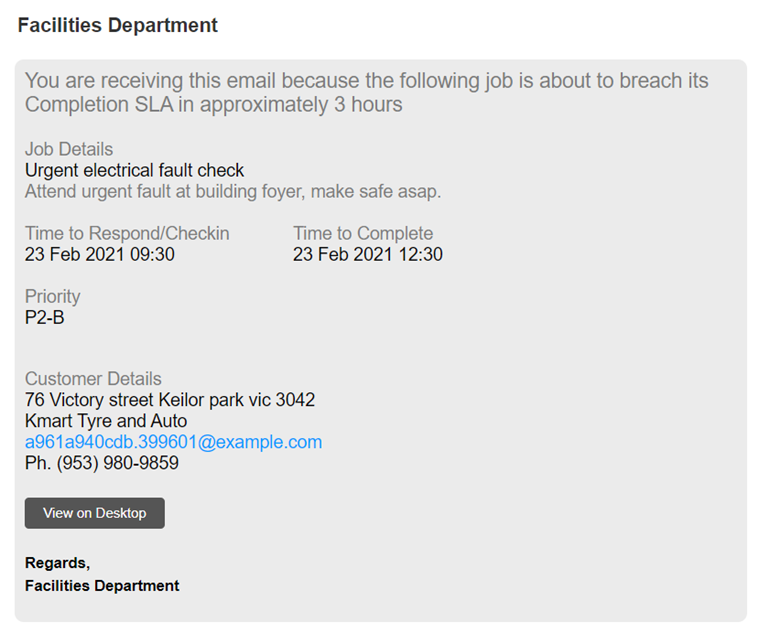
Task: Click the Time to Respond/Checkin label
Action: click(127, 234)
